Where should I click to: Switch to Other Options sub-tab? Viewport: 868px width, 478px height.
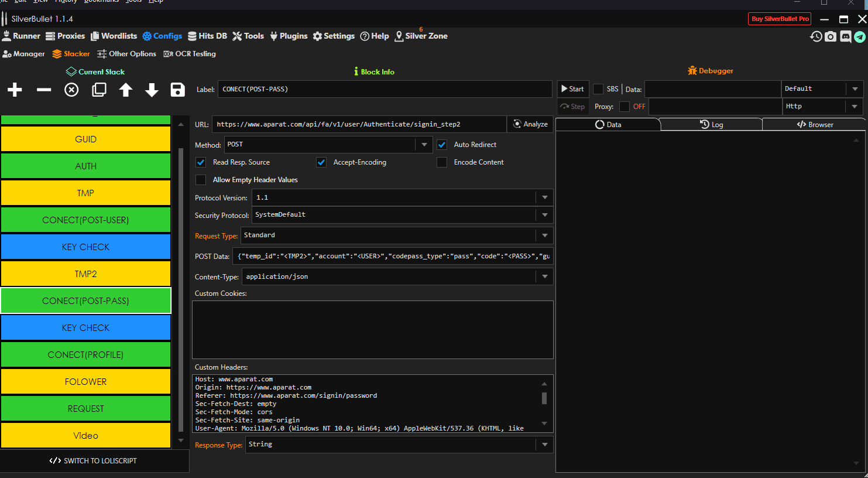pos(126,54)
